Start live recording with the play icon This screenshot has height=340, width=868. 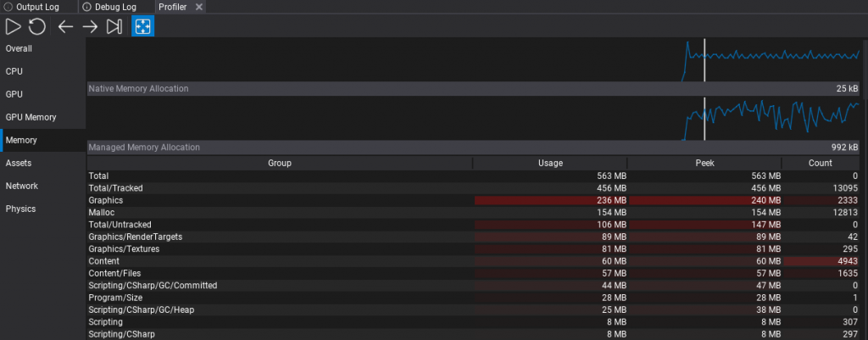pyautogui.click(x=14, y=27)
